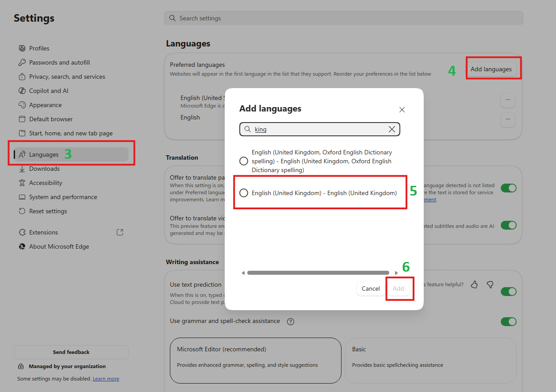This screenshot has height=392, width=556.
Task: Toggle grammar and spell-check assistance switch
Action: pyautogui.click(x=508, y=321)
